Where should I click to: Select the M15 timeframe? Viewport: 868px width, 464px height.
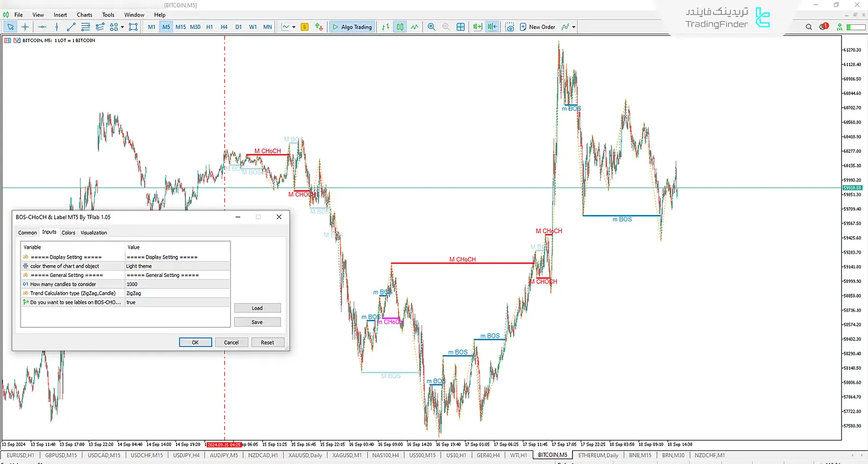pyautogui.click(x=180, y=27)
